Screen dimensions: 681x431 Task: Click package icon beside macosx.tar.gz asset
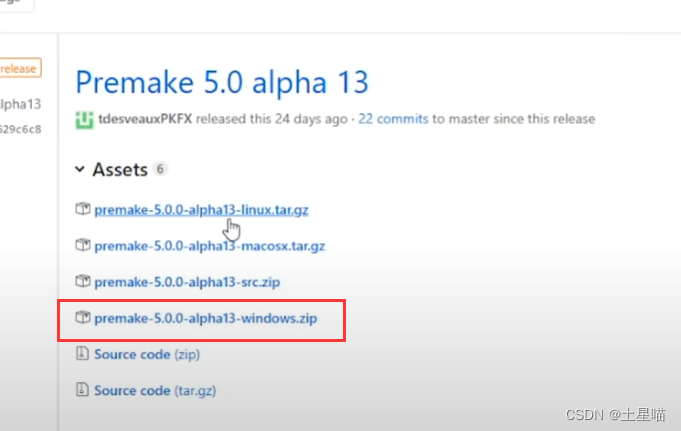pyautogui.click(x=83, y=245)
